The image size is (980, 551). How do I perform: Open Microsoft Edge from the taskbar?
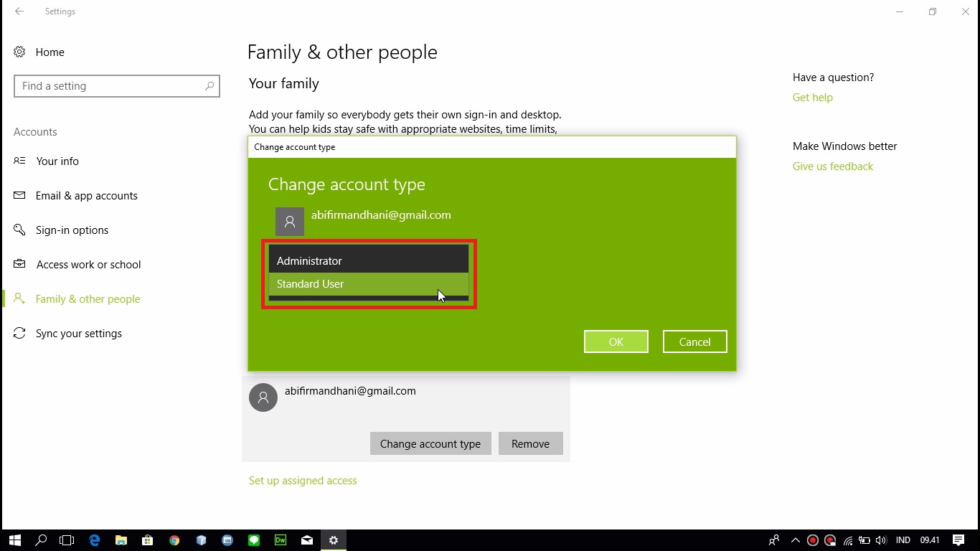click(x=94, y=540)
